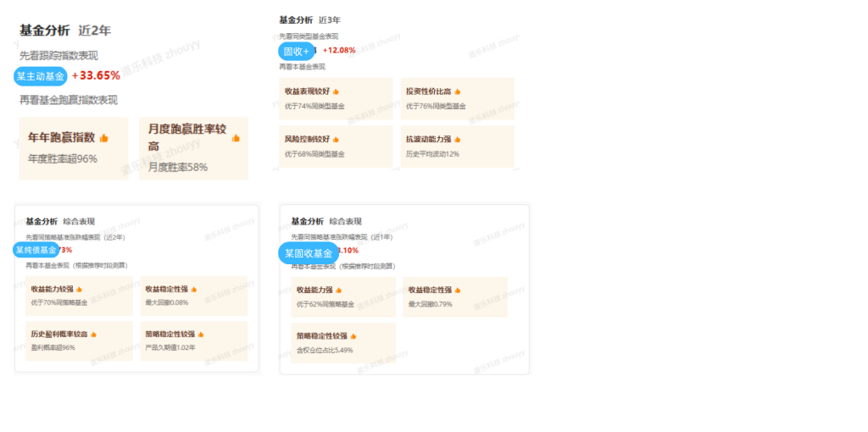
Task: Click the thumbs-up icon beside 月度跑赢胜率较高
Action: [236, 138]
